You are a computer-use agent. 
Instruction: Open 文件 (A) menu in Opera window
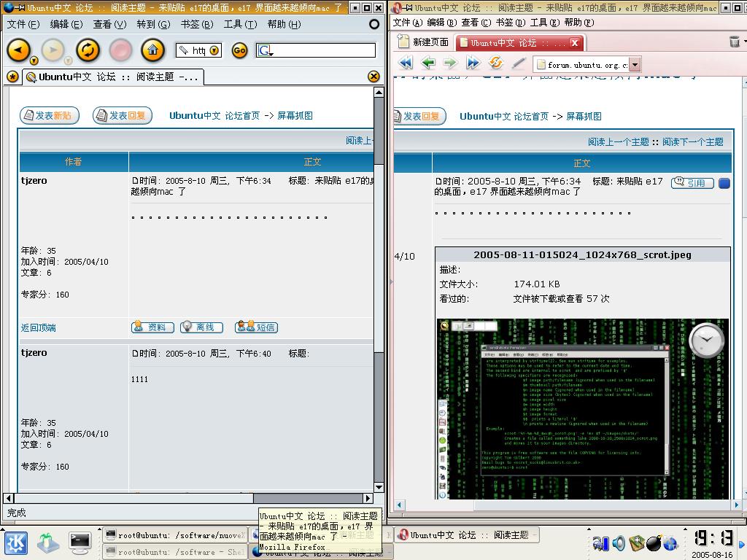(408, 23)
